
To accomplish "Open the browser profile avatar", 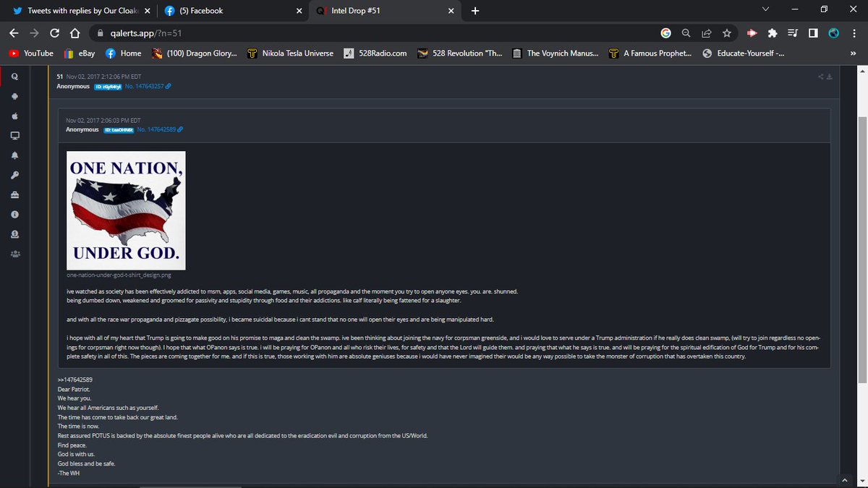I will 833,33.
